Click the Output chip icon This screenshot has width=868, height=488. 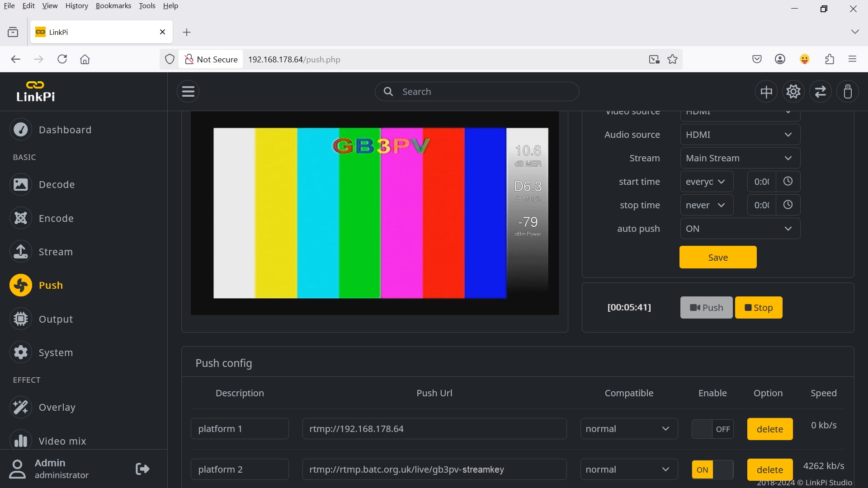click(21, 319)
